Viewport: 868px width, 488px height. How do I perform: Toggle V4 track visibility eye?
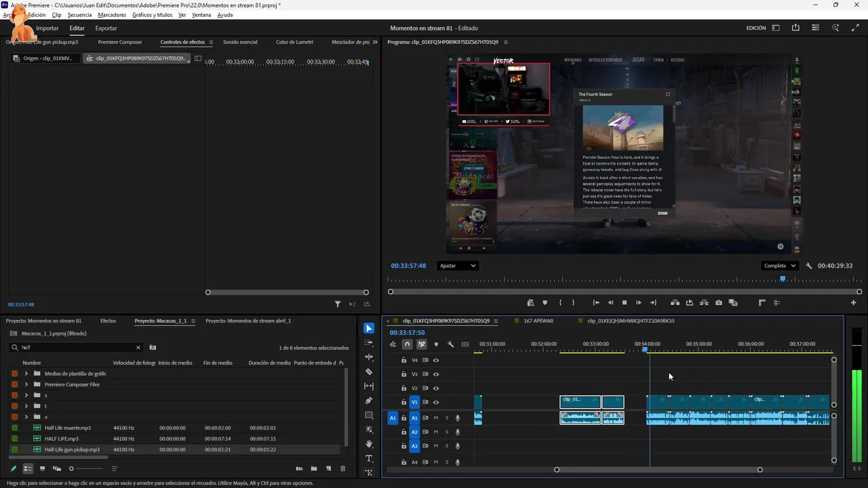point(436,360)
